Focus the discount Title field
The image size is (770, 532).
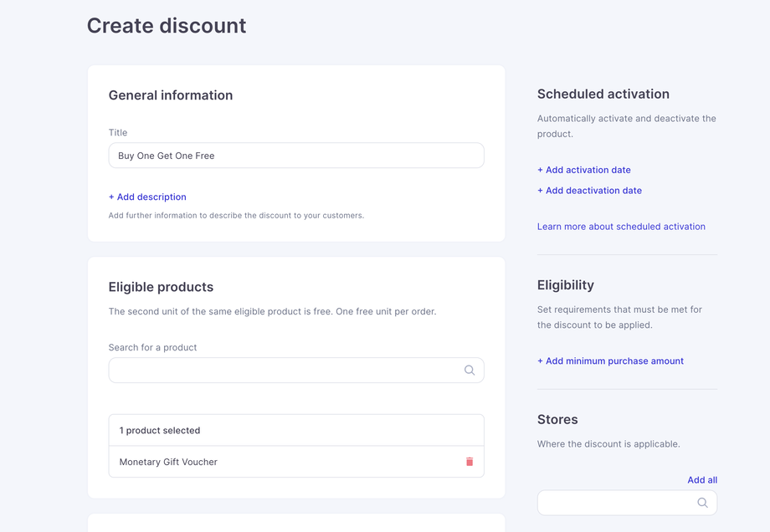(296, 156)
